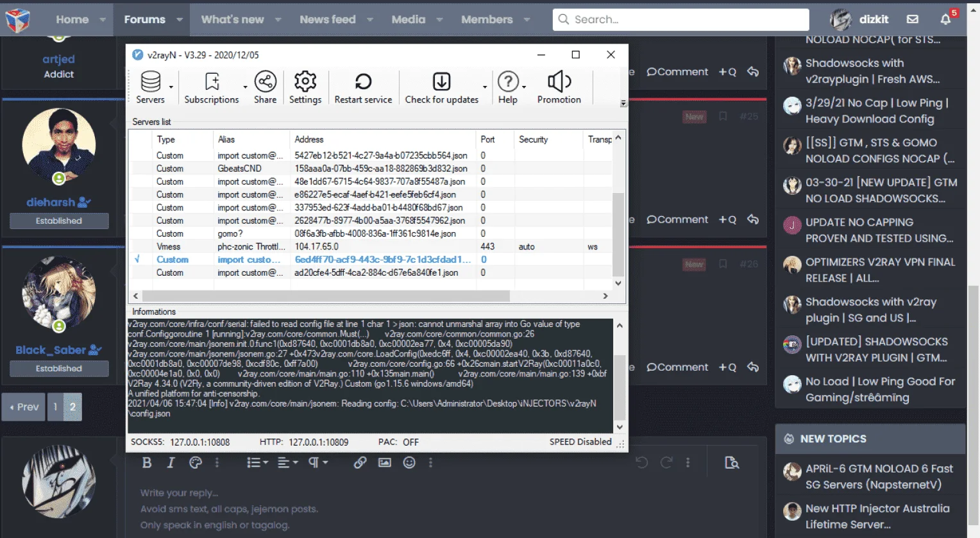Open the Forums nav tab
The image size is (980, 538).
[144, 20]
